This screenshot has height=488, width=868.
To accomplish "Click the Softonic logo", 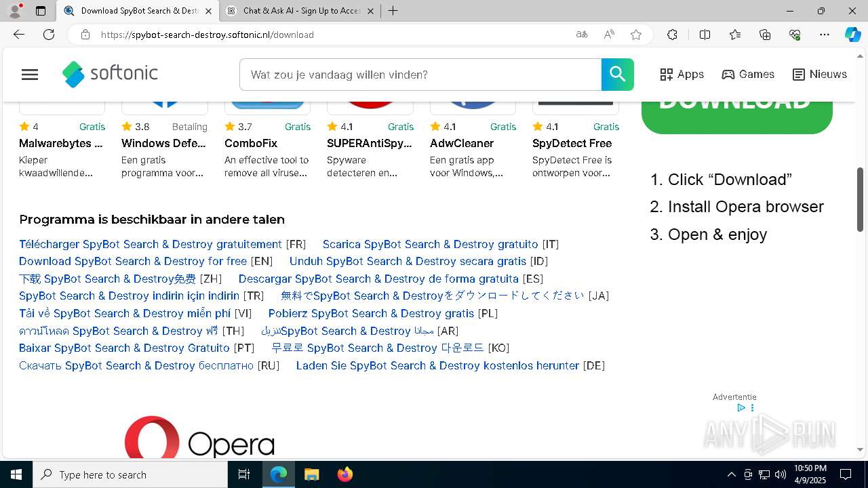I will click(110, 75).
